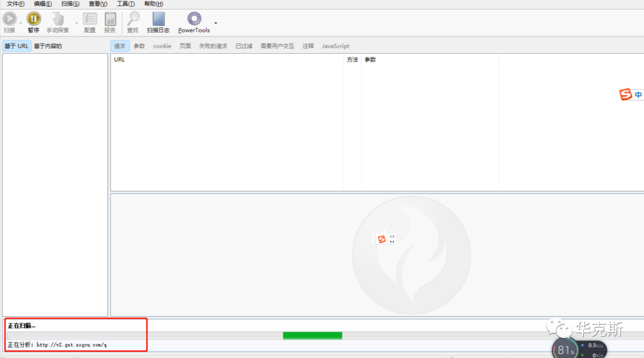Open the 扫描日志 scan log
This screenshot has height=358, width=644.
tap(159, 19)
